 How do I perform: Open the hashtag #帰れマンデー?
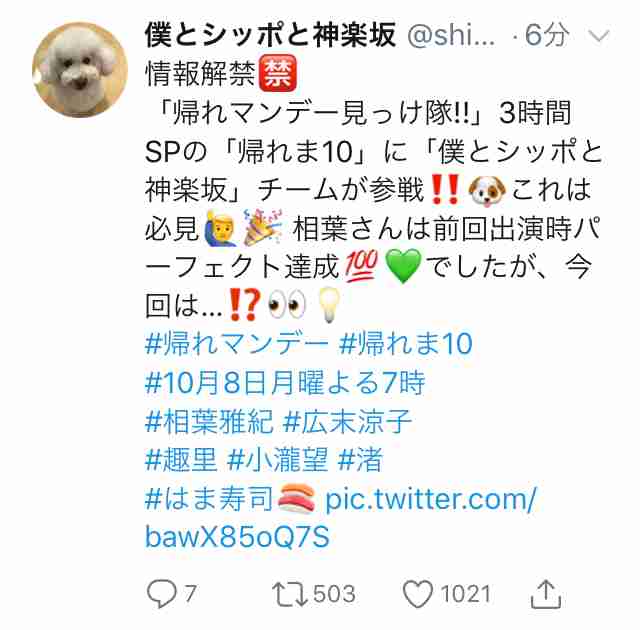237,344
